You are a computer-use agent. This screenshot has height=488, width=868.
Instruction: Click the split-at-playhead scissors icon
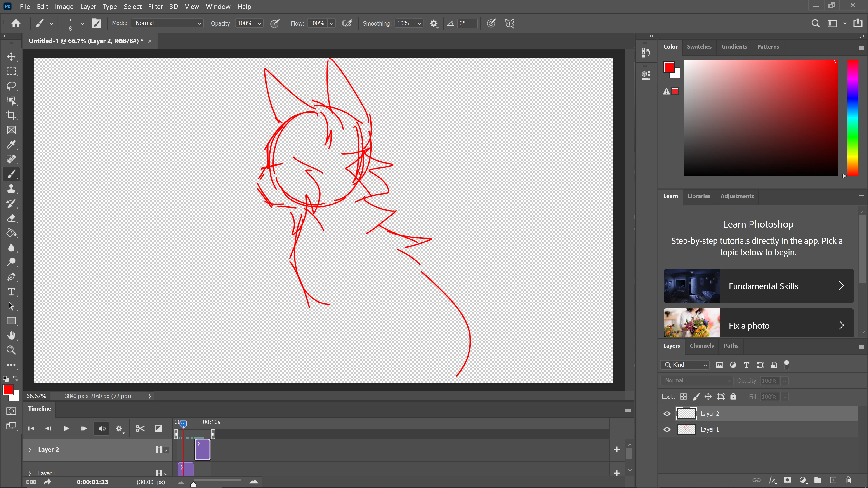(140, 428)
